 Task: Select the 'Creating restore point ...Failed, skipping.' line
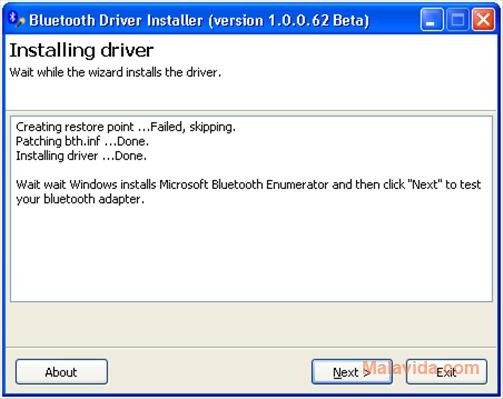[x=126, y=127]
